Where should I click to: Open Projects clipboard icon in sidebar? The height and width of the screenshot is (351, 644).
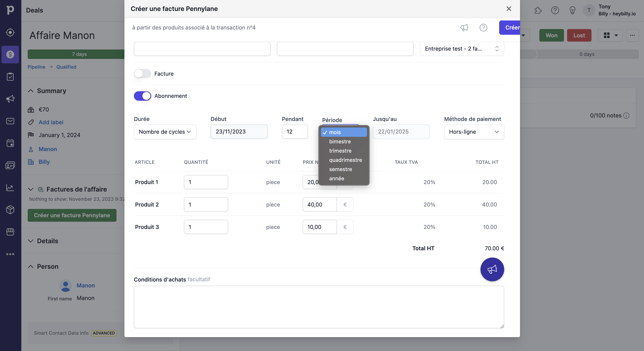10,77
